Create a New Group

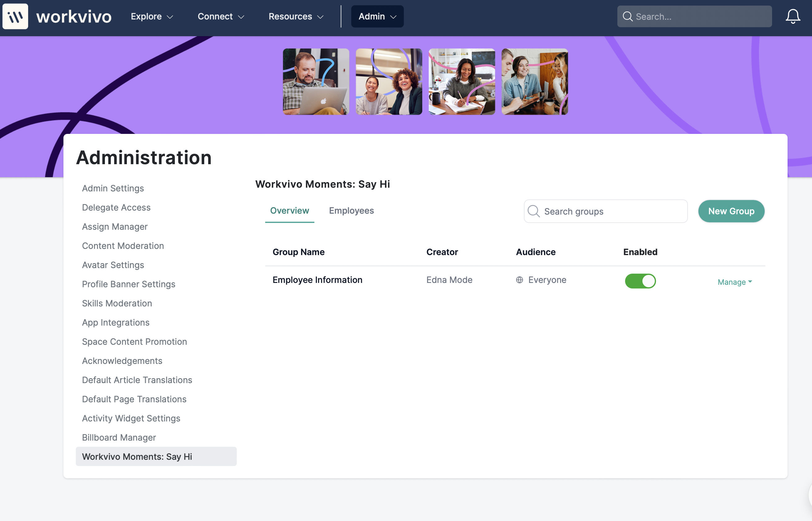tap(731, 211)
